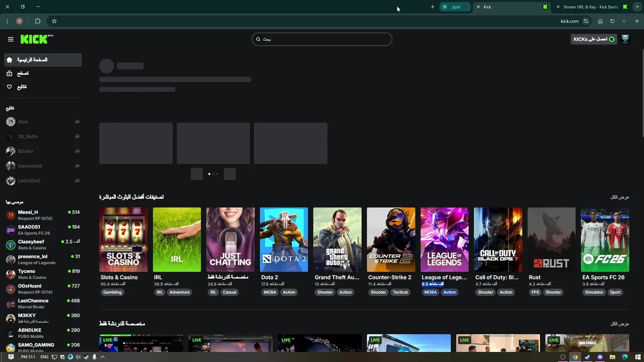This screenshot has height=362, width=644.
Task: Click the volume icon in system tray
Action: 78,357
